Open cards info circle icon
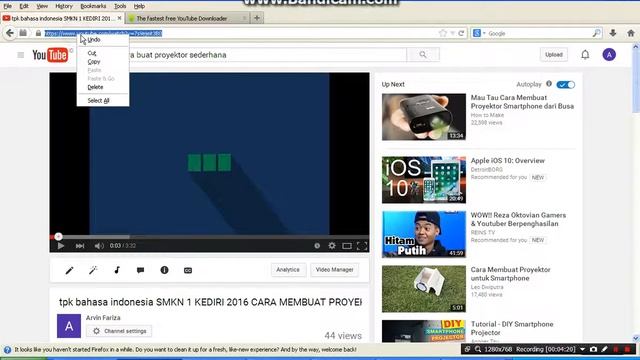The width and height of the screenshot is (640, 360). tap(164, 270)
